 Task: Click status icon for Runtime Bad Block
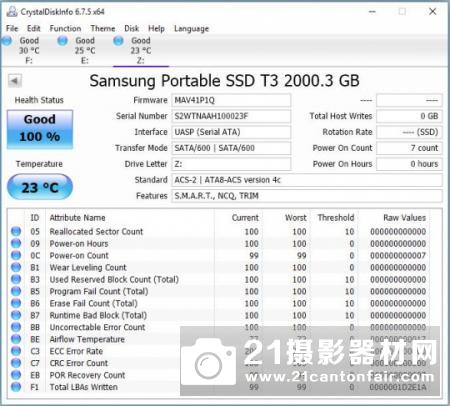point(16,315)
